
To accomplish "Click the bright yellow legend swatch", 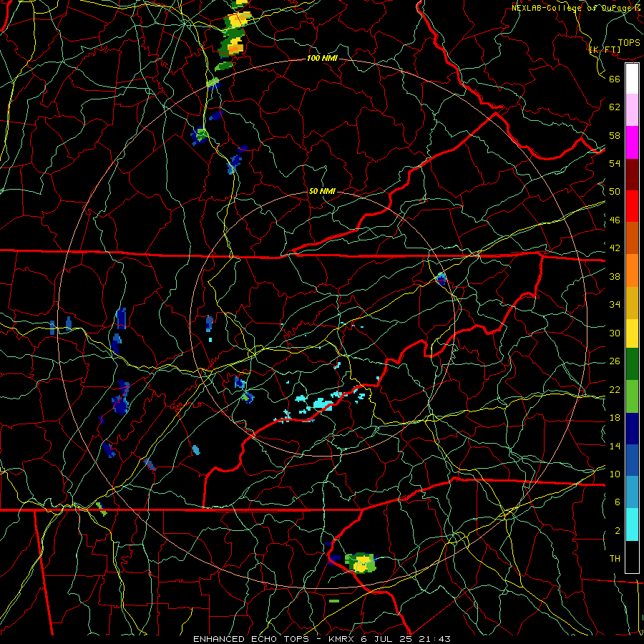I will pos(632,333).
